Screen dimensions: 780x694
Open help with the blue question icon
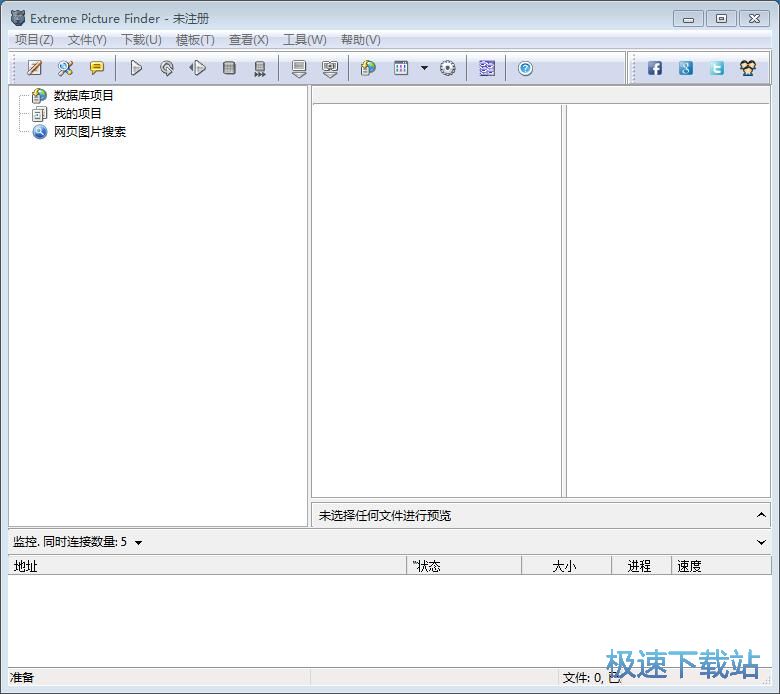[x=525, y=68]
